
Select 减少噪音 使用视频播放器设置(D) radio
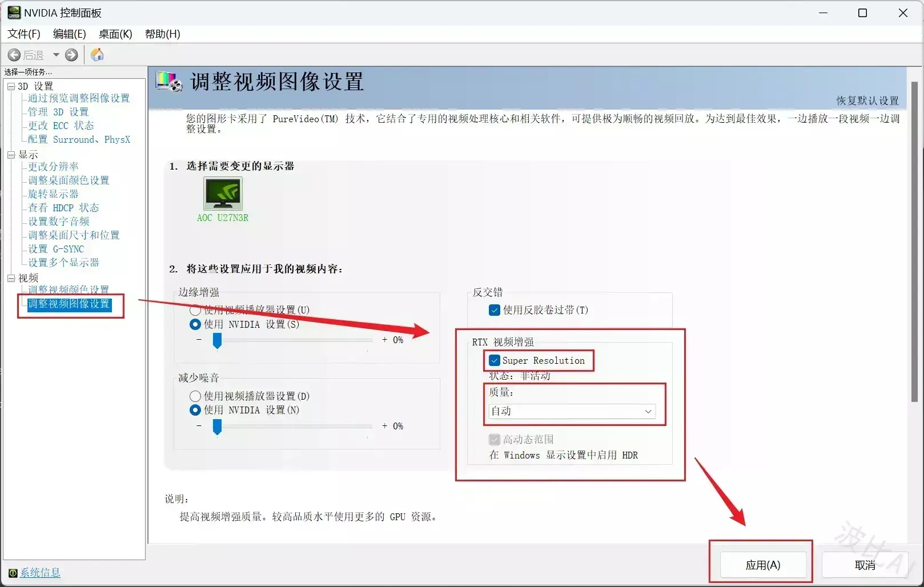coord(195,396)
